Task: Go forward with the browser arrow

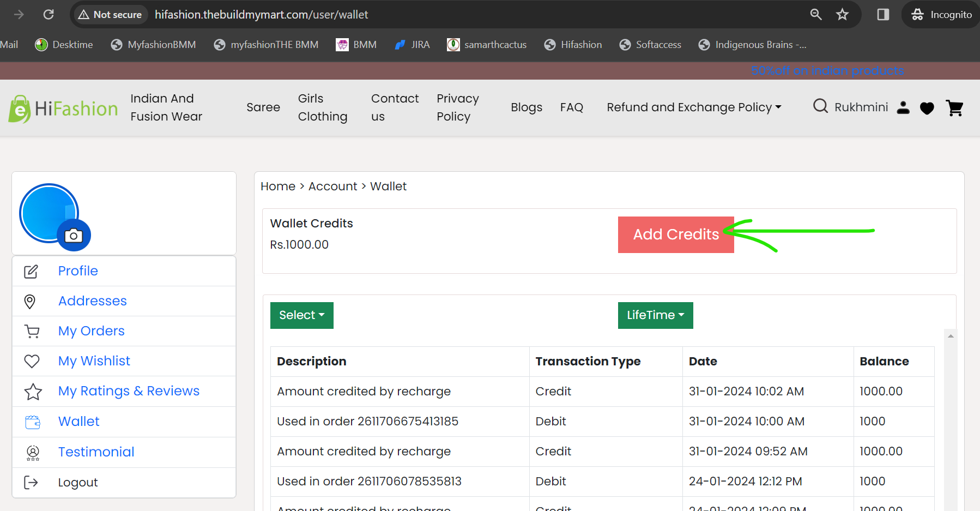Action: pyautogui.click(x=19, y=14)
